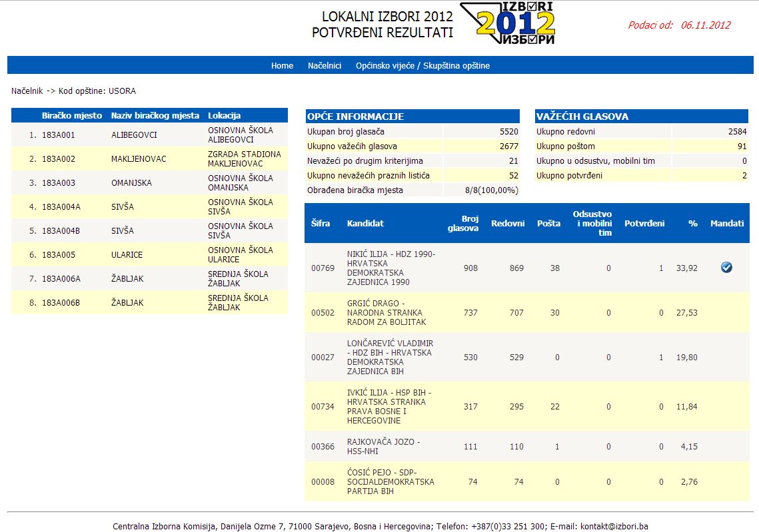
Task: Click vote count 908 for Nikić Ilija
Action: [470, 268]
